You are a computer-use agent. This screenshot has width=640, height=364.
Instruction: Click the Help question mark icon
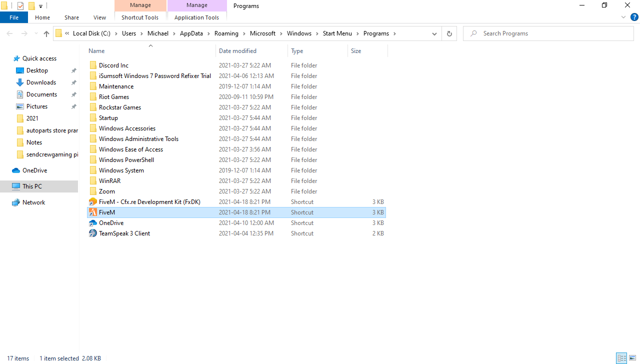pyautogui.click(x=634, y=16)
